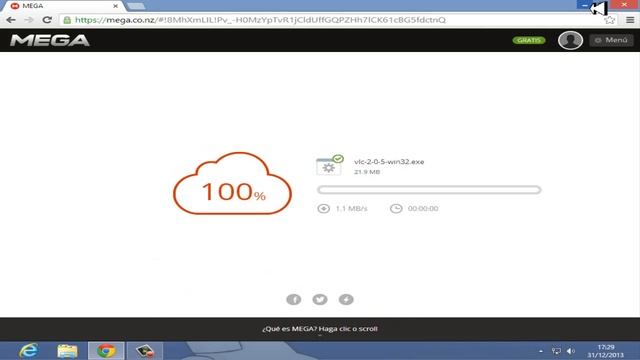This screenshot has width=640, height=360.
Task: Open a new tab button
Action: tap(136, 6)
